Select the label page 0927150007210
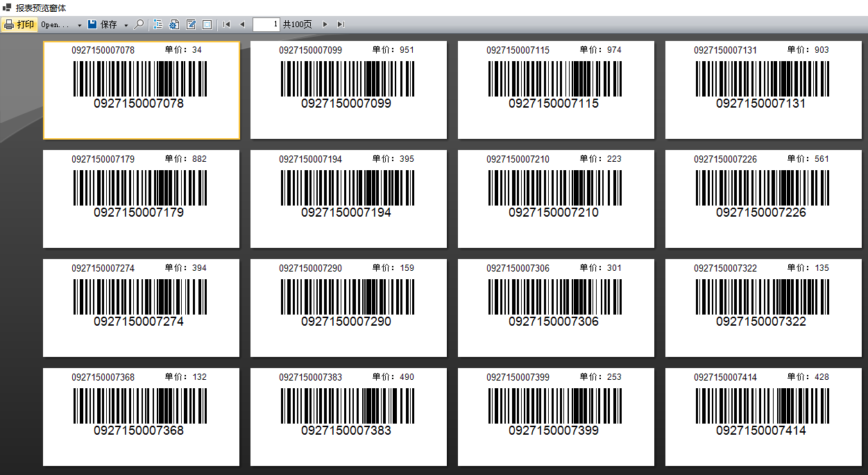 (556, 199)
